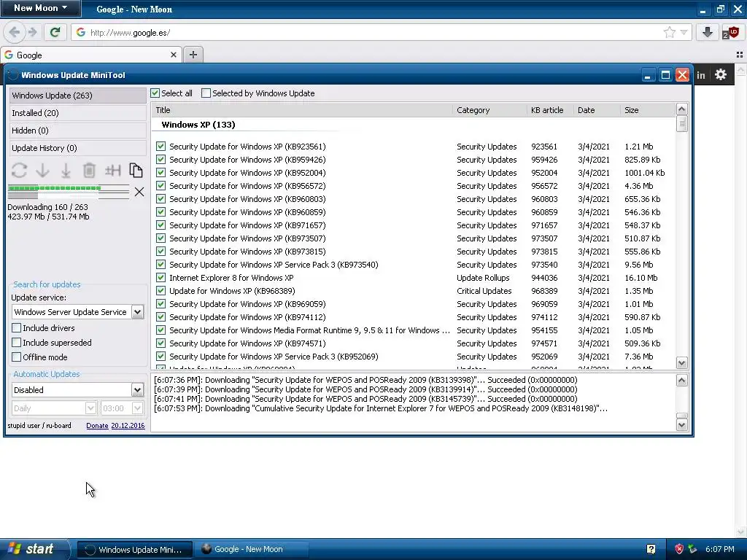Click the browser back arrow

(15, 32)
